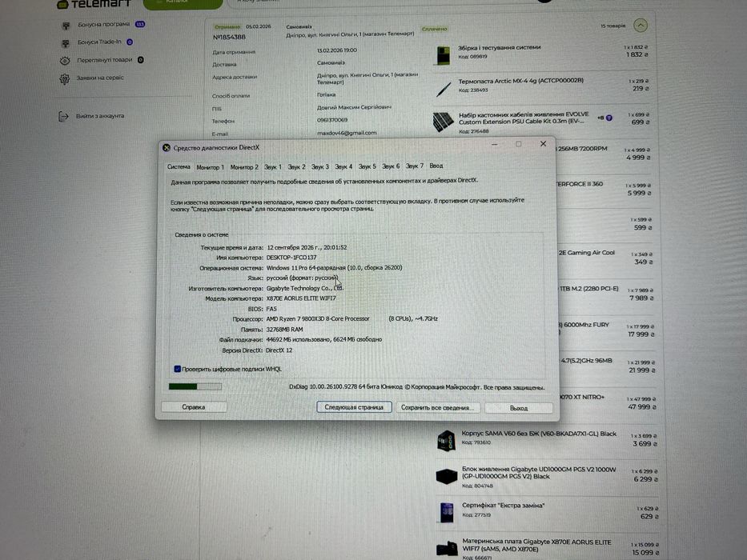Open Корпус SAMA V60 product link
The image size is (747, 560).
point(539,434)
